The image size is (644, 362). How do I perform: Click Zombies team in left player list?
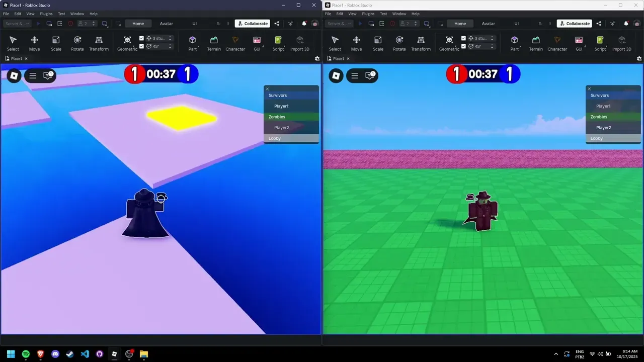coord(291,117)
